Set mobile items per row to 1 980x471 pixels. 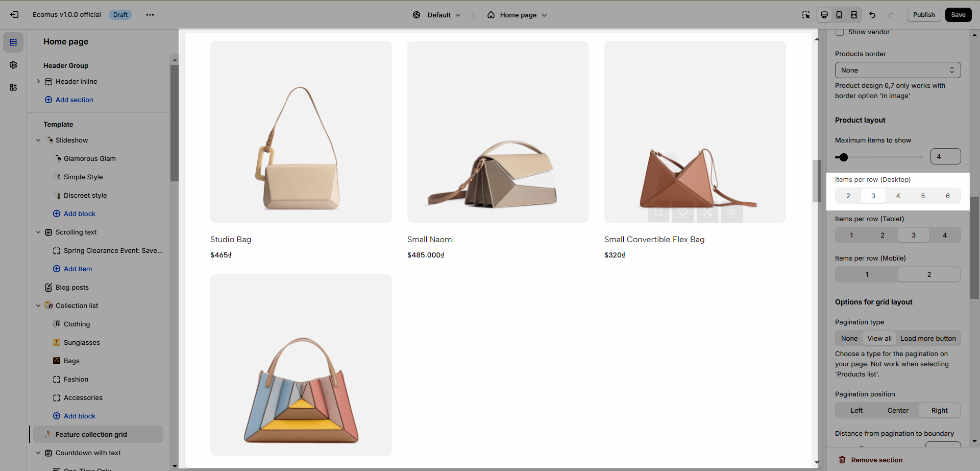tap(867, 275)
